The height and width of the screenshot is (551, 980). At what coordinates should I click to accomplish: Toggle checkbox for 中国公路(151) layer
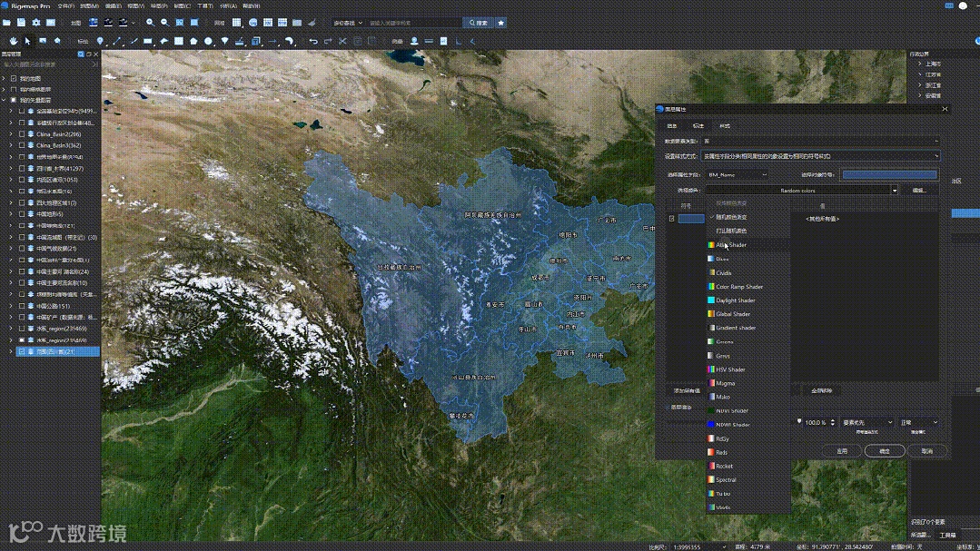[x=22, y=306]
